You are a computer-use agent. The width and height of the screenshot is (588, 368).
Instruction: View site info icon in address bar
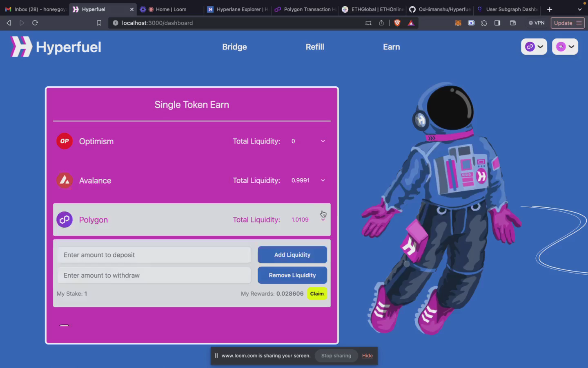(116, 23)
